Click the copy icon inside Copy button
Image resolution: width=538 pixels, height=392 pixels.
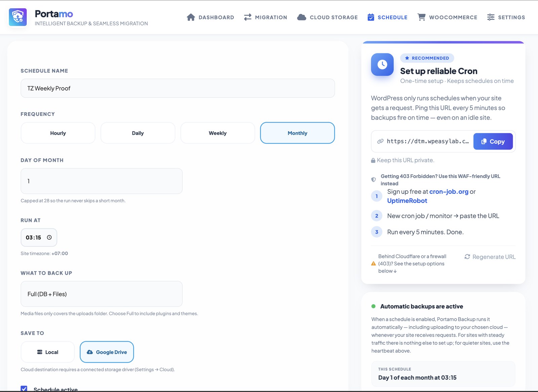click(484, 141)
